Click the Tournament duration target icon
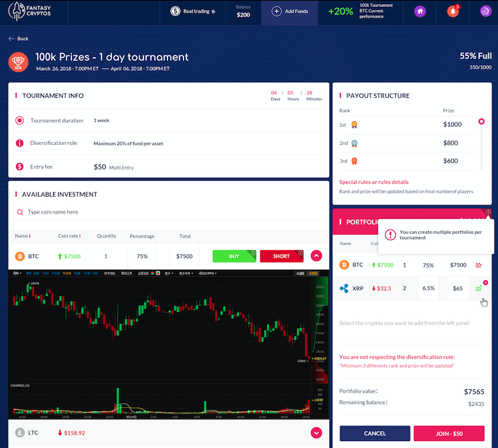Screen dimensions: 498x448 click(x=20, y=120)
